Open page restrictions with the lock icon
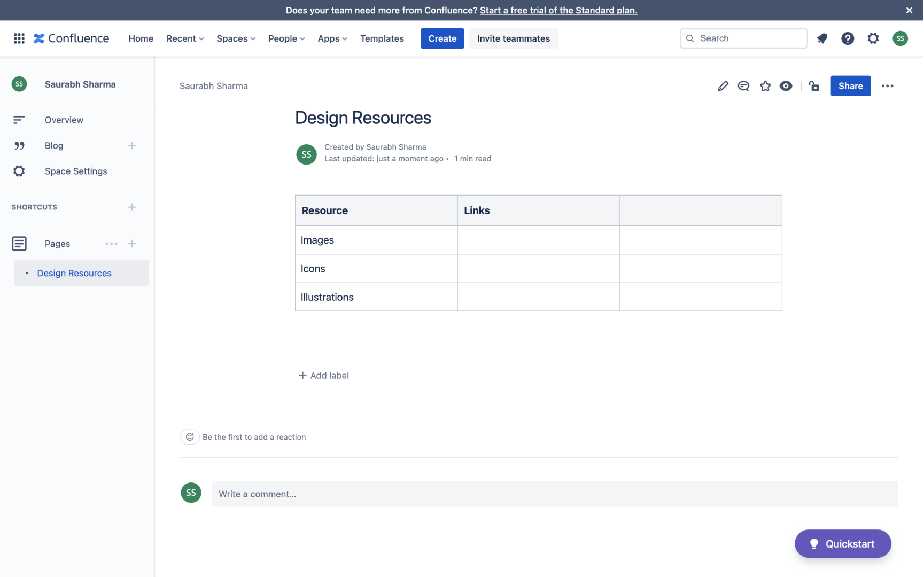This screenshot has width=924, height=577. [813, 85]
